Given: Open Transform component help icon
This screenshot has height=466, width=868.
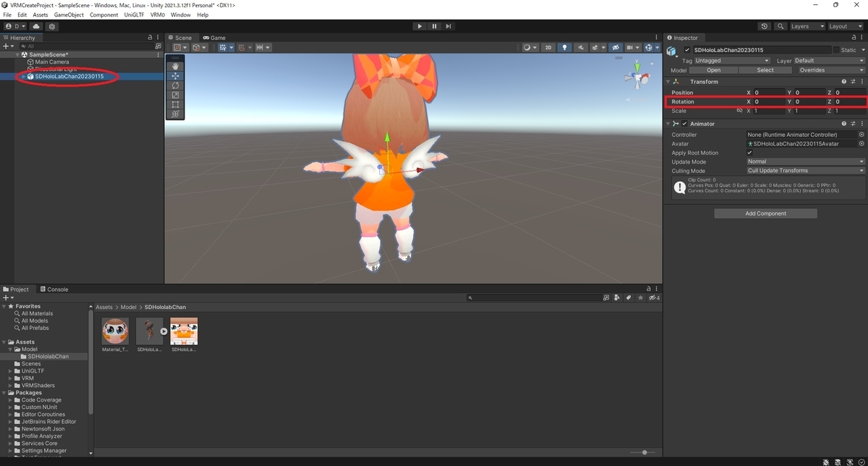Looking at the screenshot, I should click(x=843, y=82).
